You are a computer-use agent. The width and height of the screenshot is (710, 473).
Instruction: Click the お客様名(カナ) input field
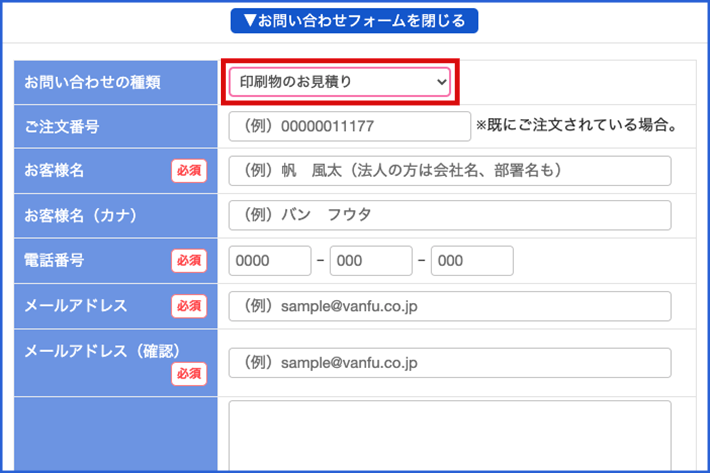[450, 215]
